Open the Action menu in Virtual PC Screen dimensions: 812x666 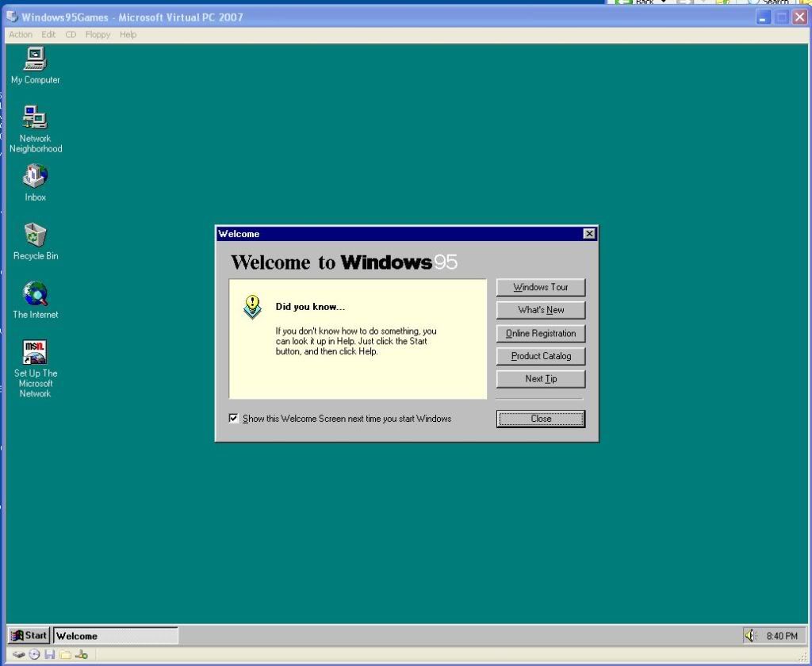point(21,35)
